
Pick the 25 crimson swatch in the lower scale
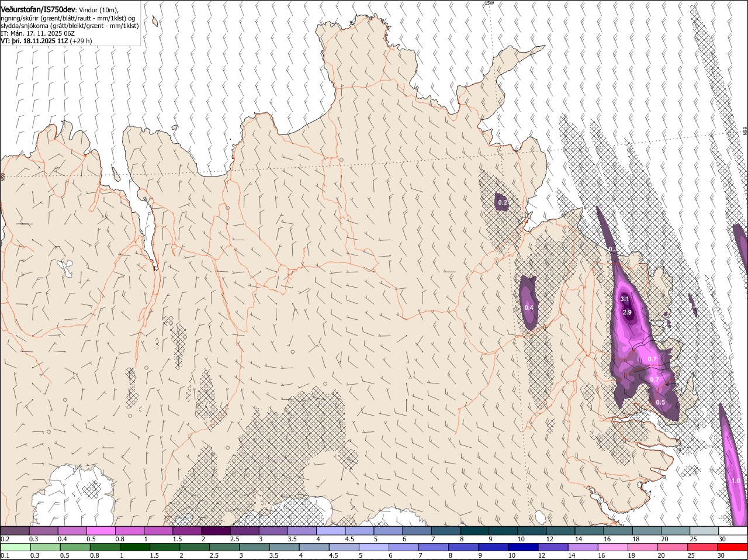703,547
